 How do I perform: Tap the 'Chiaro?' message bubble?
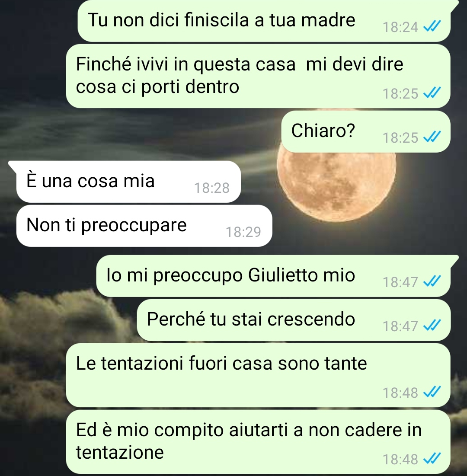coord(366,131)
